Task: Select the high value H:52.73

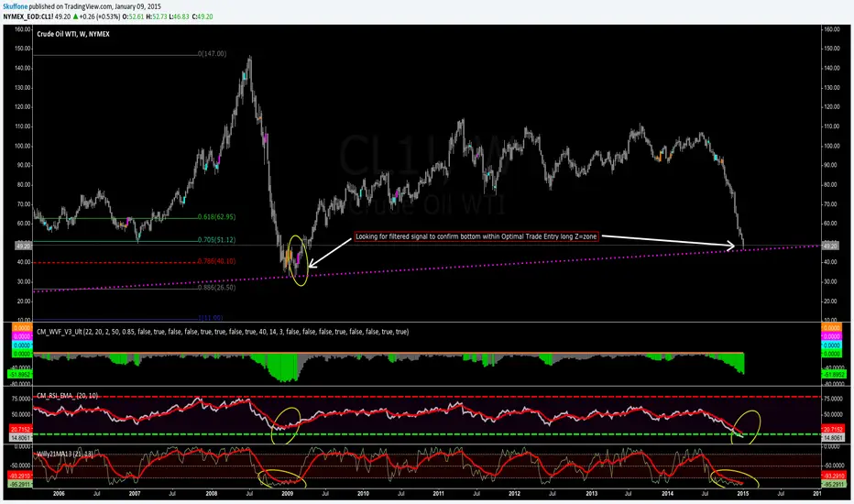Action: (x=157, y=16)
